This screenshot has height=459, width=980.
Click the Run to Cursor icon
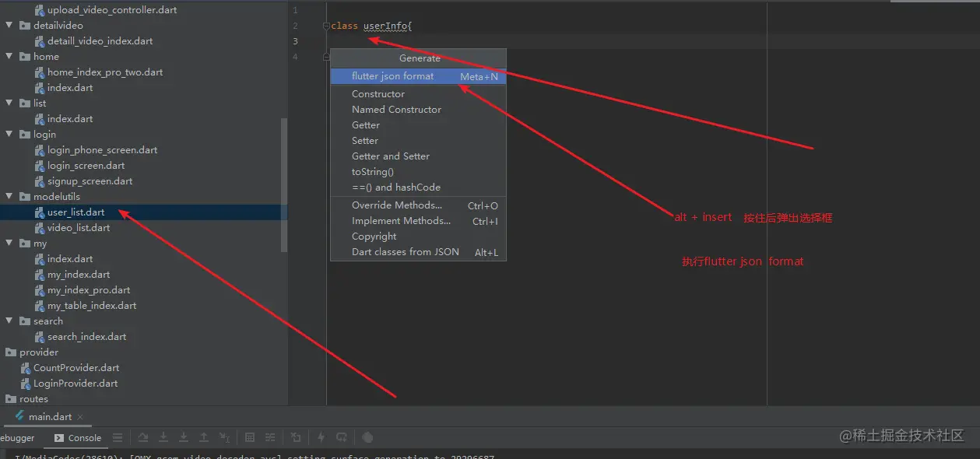point(224,438)
